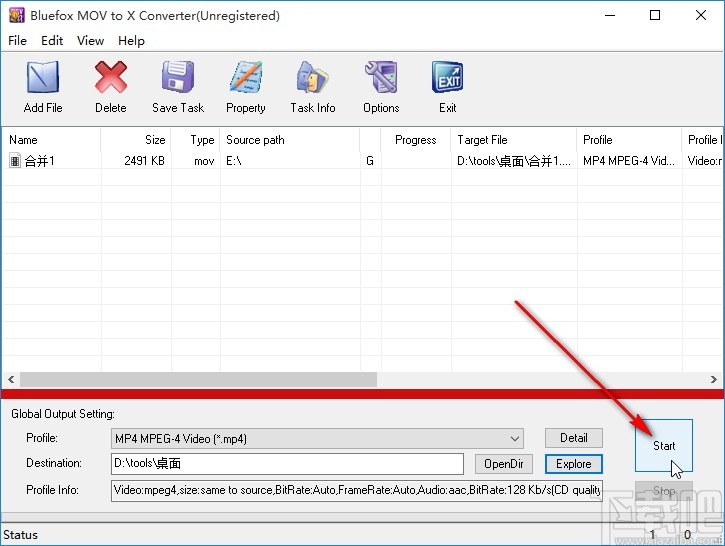Click the file icon beside 合并1

tap(15, 160)
